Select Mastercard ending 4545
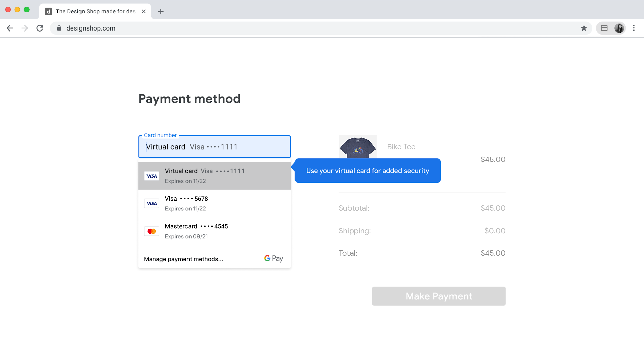 tap(215, 230)
